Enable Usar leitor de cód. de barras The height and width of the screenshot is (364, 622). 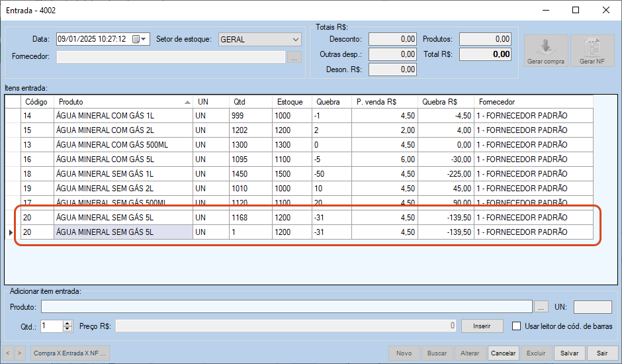(517, 326)
